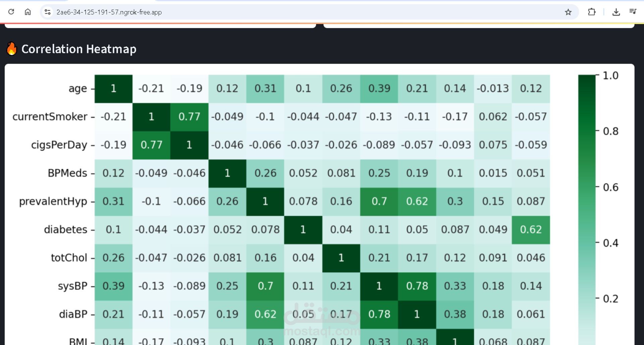Image resolution: width=644 pixels, height=345 pixels.
Task: Click the Correlation Heatmap heading
Action: [x=79, y=49]
